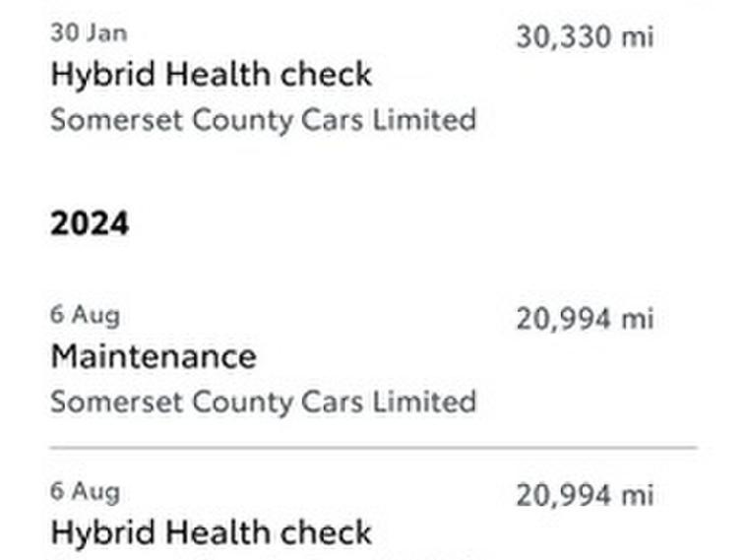Click the 6 Aug date below the divider
Image resolution: width=747 pixels, height=560 pixels.
point(86,491)
